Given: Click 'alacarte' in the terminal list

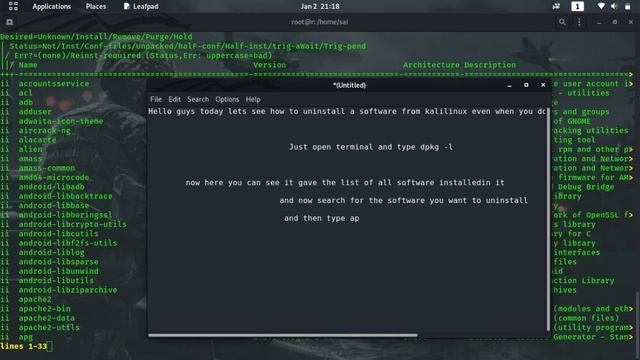Looking at the screenshot, I should tap(37, 140).
